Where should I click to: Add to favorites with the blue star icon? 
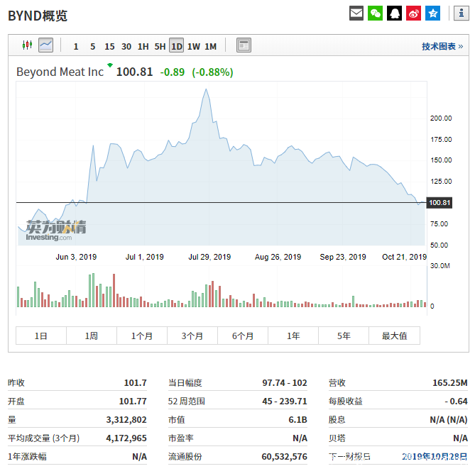(x=433, y=13)
